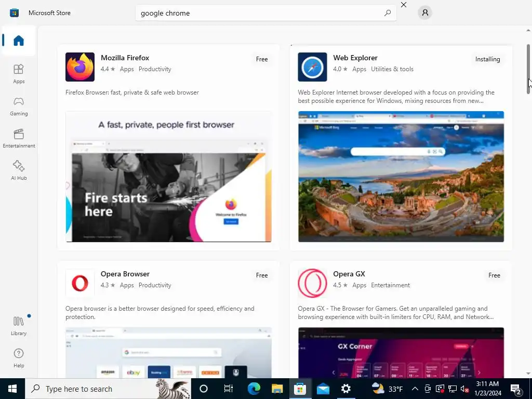The image size is (532, 399).
Task: Open the Library in the sidebar
Action: click(x=19, y=326)
